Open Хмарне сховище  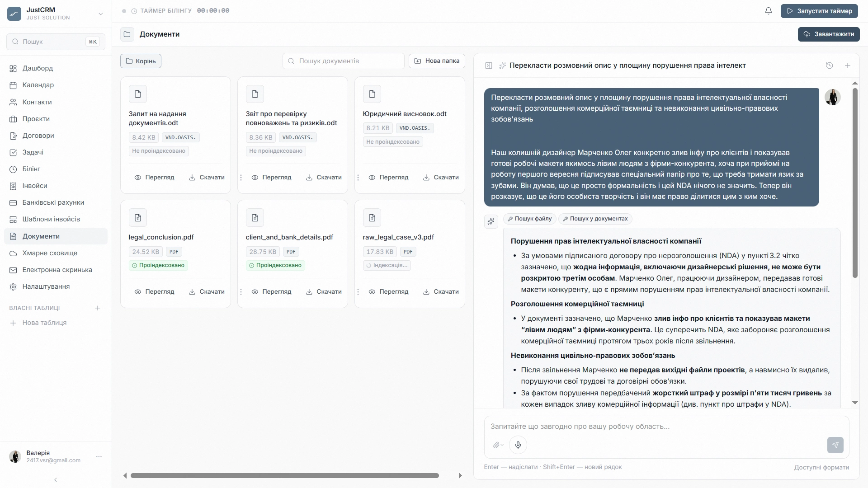pos(56,253)
